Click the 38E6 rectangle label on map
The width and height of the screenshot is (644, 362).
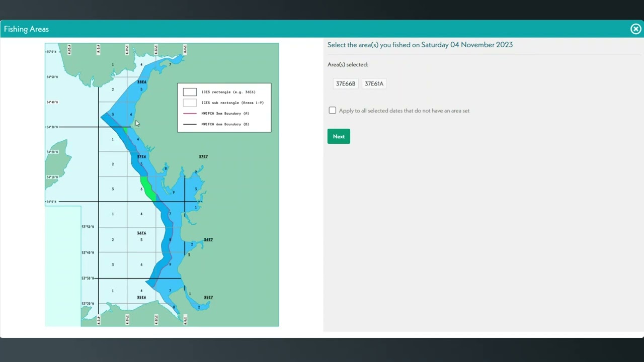coord(142,82)
